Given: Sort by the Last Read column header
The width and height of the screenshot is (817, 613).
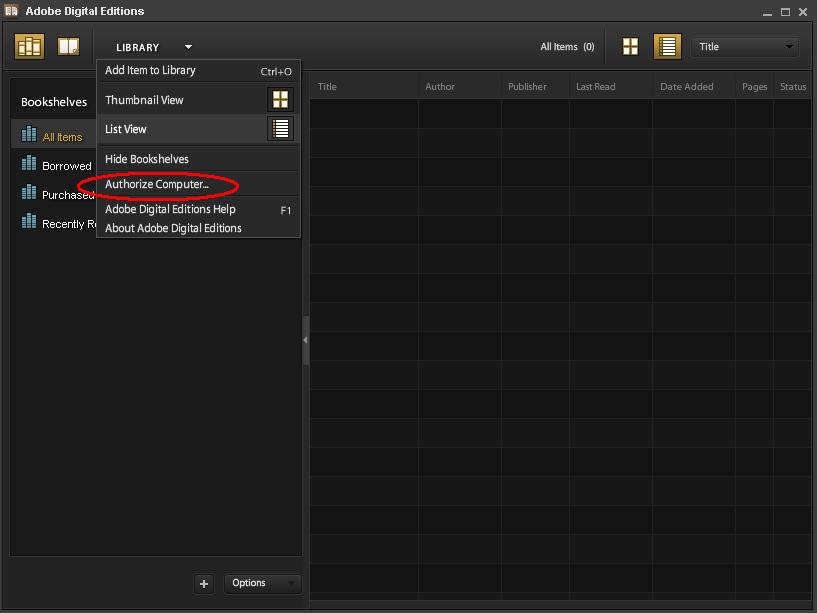Looking at the screenshot, I should pyautogui.click(x=611, y=87).
